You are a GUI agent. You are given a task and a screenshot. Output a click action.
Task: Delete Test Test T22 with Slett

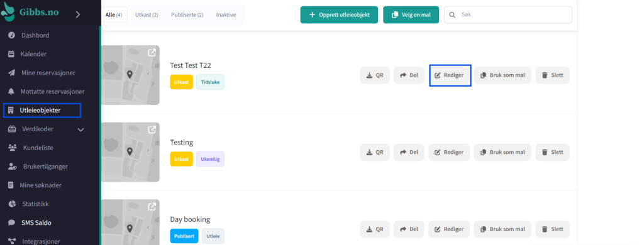coord(552,75)
